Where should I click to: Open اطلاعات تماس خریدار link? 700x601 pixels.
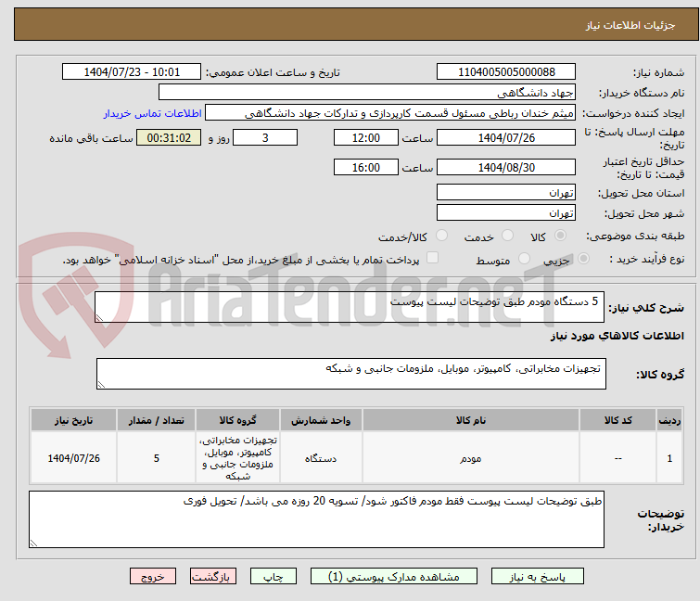153,113
